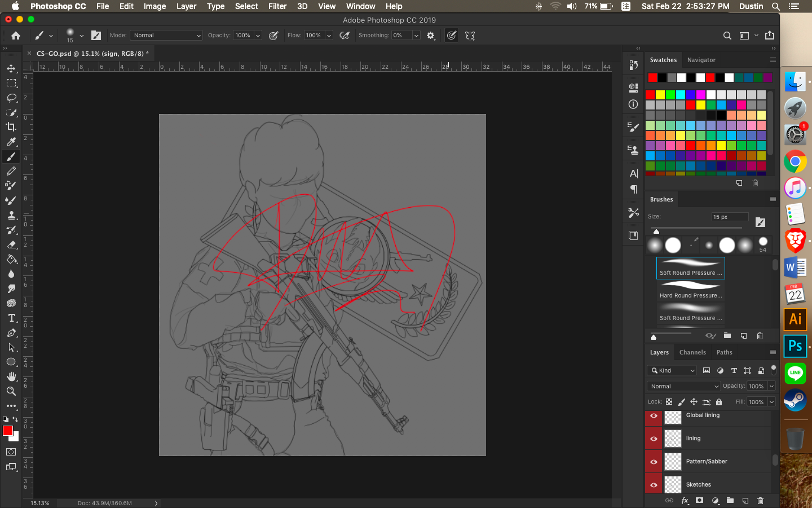Adjust the brush Size slider handle
Image resolution: width=812 pixels, height=508 pixels.
tap(656, 231)
